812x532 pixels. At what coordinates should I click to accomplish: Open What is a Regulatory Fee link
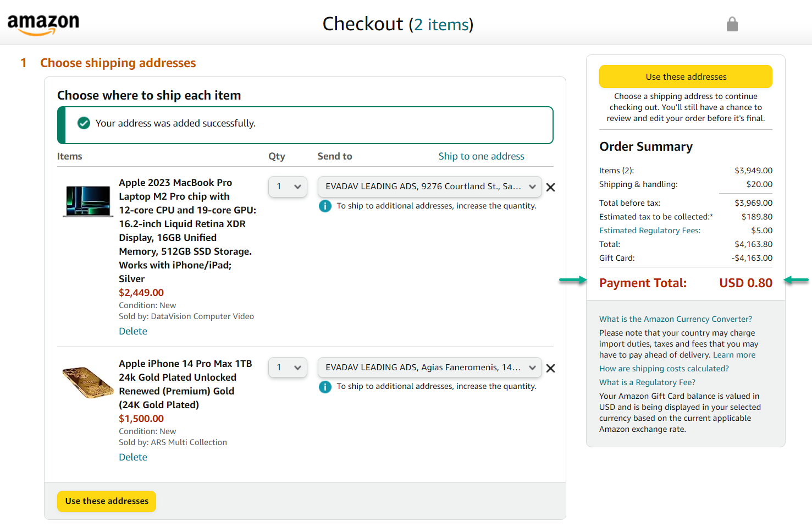click(647, 382)
